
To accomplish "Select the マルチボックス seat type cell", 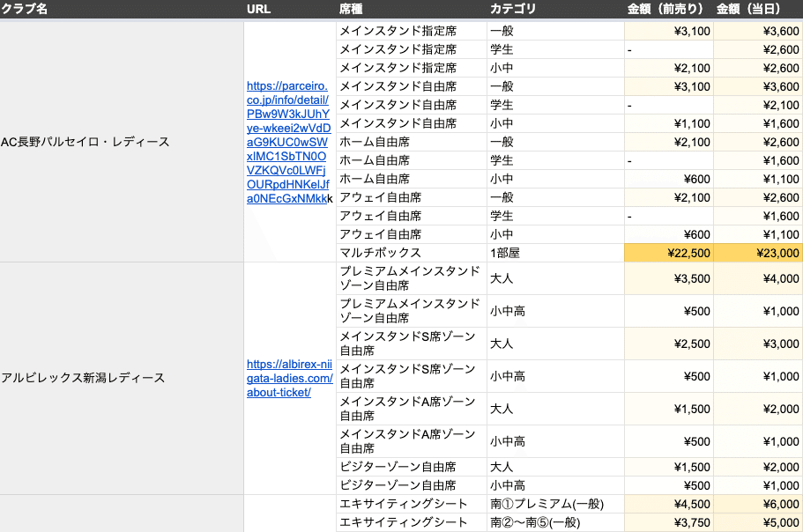I will (x=412, y=253).
